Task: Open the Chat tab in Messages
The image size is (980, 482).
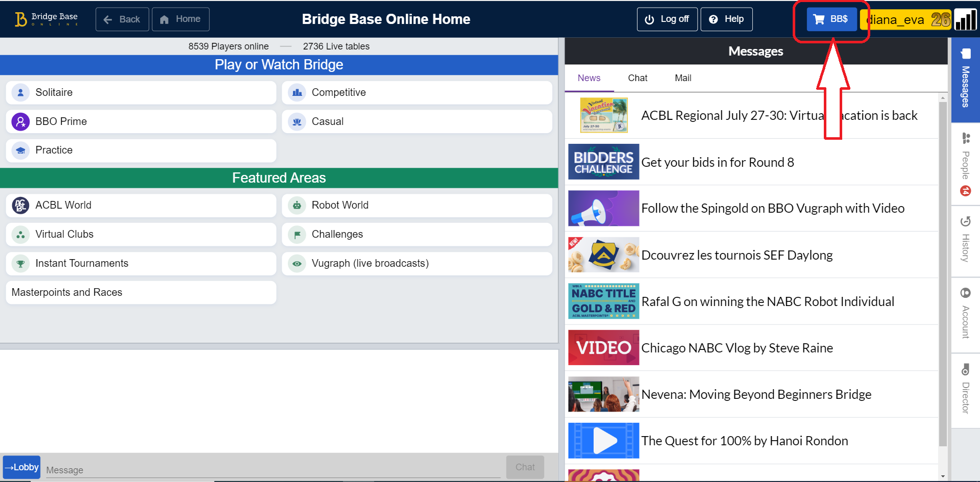Action: (x=637, y=78)
